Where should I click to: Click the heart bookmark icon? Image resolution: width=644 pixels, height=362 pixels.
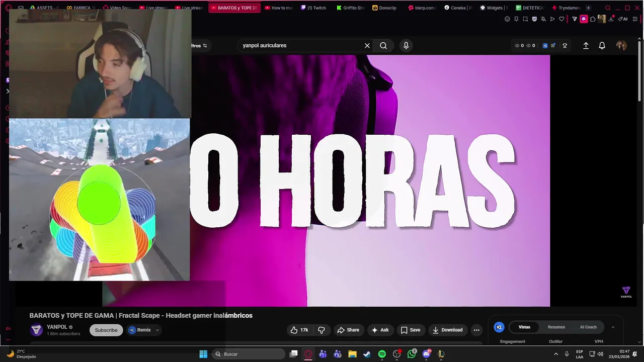click(561, 19)
